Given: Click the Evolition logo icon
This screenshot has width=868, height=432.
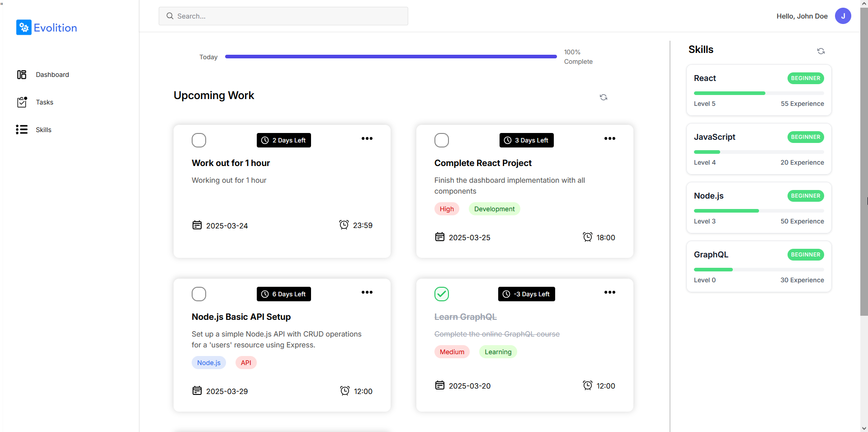Looking at the screenshot, I should coord(24,28).
